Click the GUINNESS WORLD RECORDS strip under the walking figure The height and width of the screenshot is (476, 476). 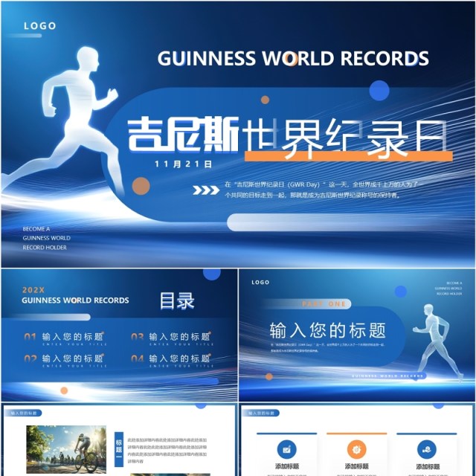[387, 376]
